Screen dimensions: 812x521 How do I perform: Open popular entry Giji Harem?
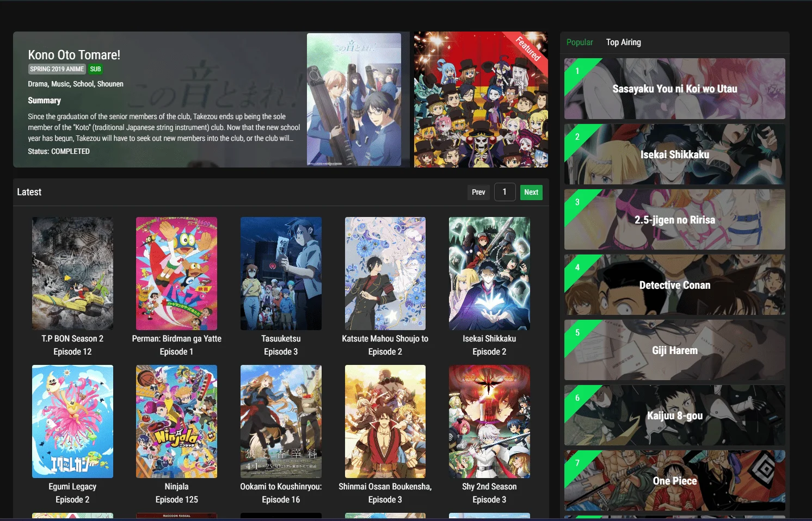point(675,350)
